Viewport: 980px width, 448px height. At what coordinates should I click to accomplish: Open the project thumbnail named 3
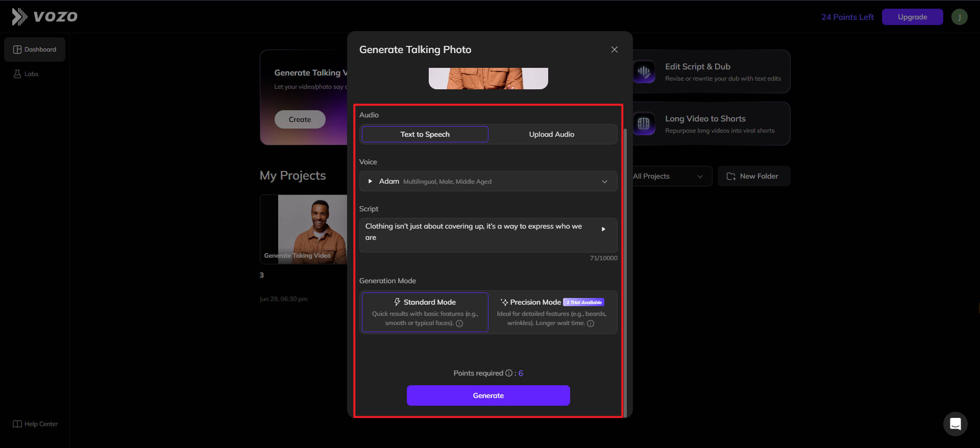click(x=304, y=229)
